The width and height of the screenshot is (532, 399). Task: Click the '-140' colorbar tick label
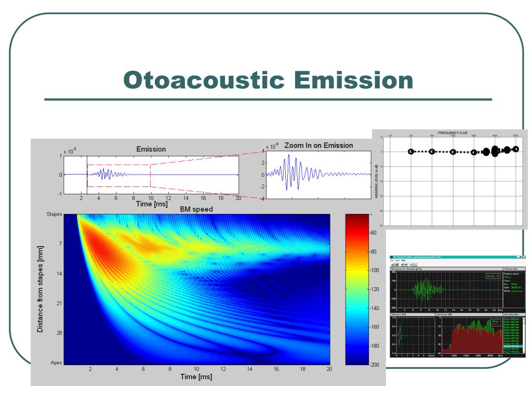click(x=374, y=308)
